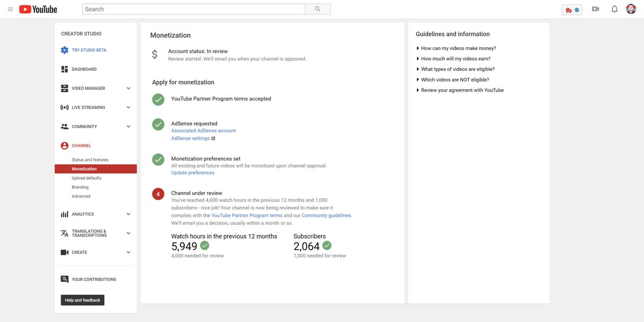644x322 pixels.
Task: Open the YouTube Partner Program terms link
Action: (x=247, y=215)
